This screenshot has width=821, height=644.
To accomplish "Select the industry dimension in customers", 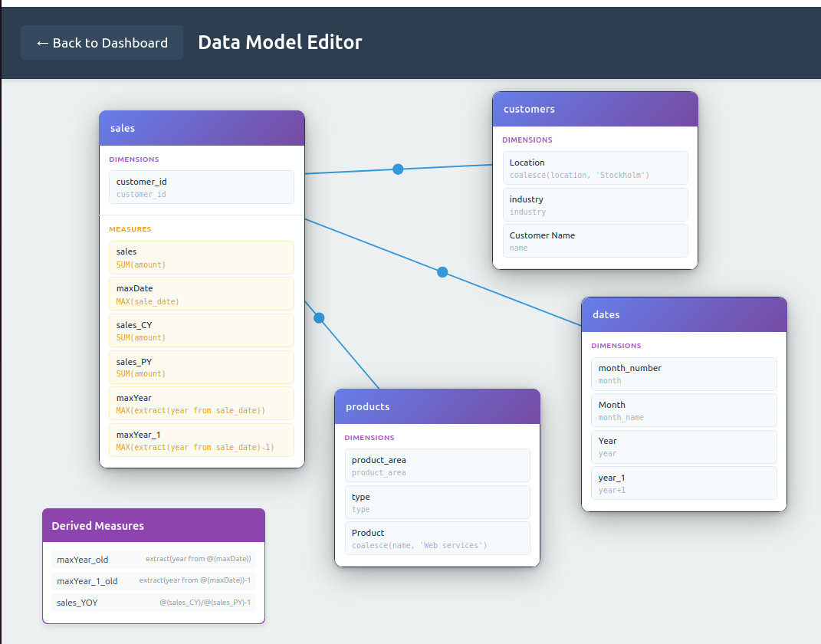I will click(595, 204).
